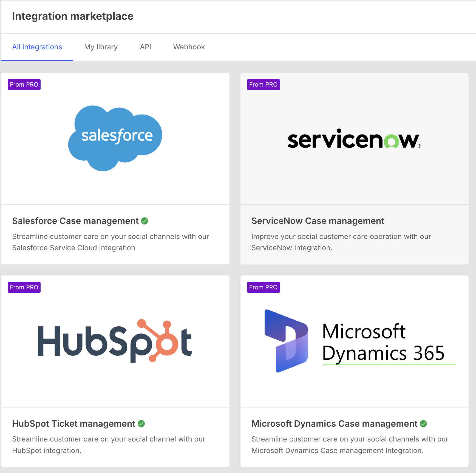Click the From PRO badge on Salesforce card
The image size is (476, 473).
click(24, 84)
